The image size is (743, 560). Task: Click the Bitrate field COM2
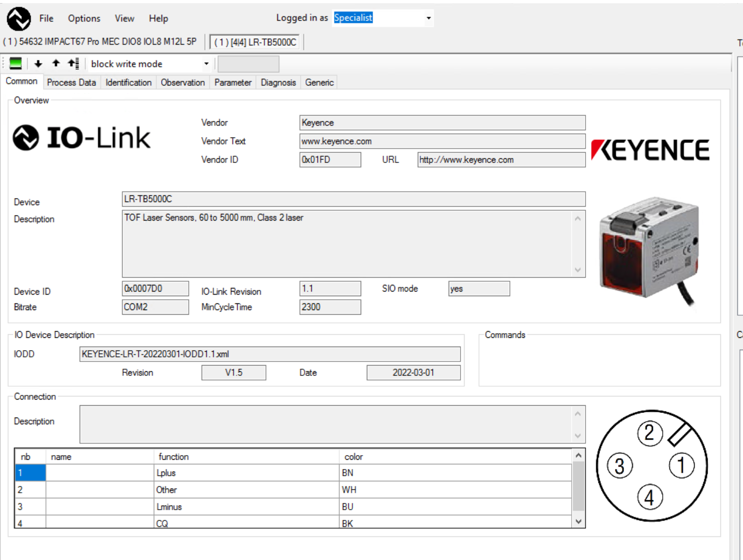pyautogui.click(x=155, y=307)
